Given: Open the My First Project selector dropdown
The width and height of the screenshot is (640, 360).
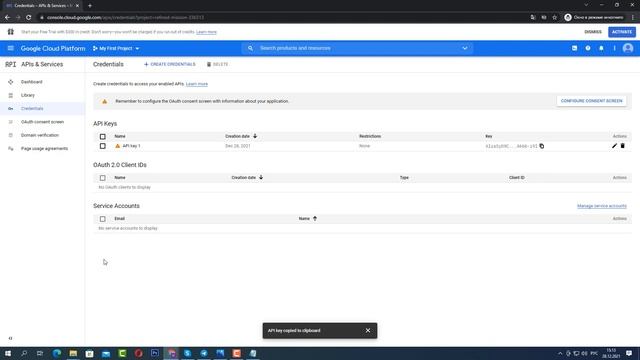Looking at the screenshot, I should [116, 48].
